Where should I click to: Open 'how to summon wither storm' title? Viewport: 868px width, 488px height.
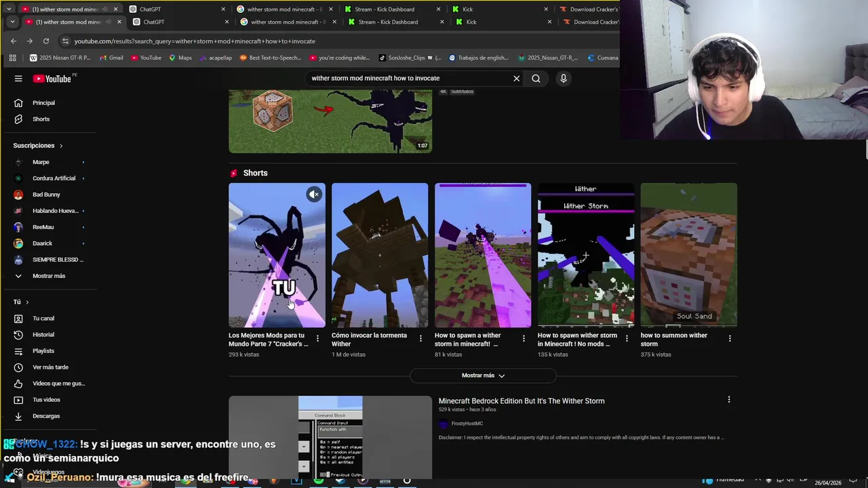[x=674, y=340]
